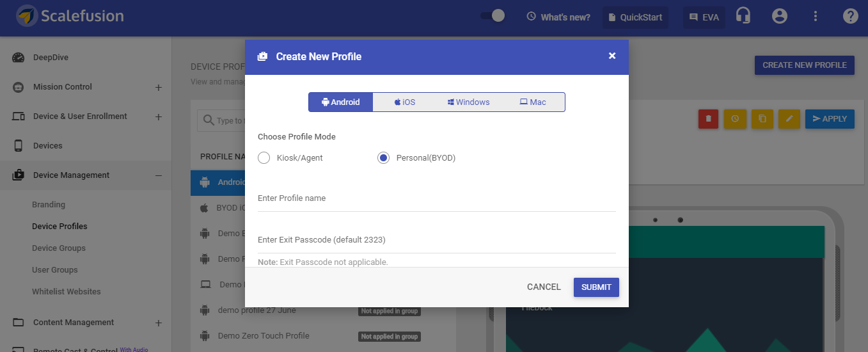Screen dimensions: 868x352
Task: Open What's new? updates
Action: point(558,17)
